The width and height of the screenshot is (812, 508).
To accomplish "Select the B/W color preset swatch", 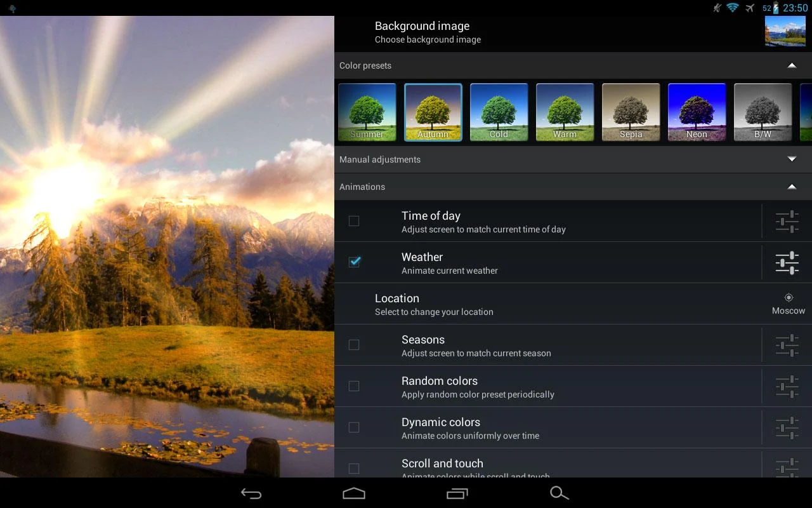I will [763, 112].
